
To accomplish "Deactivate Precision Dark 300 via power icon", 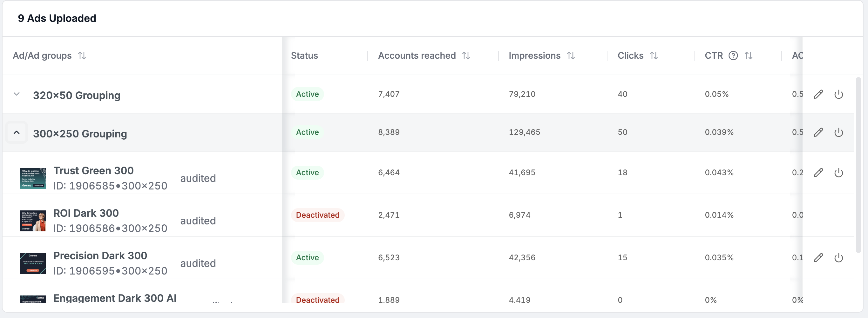I will click(x=839, y=258).
